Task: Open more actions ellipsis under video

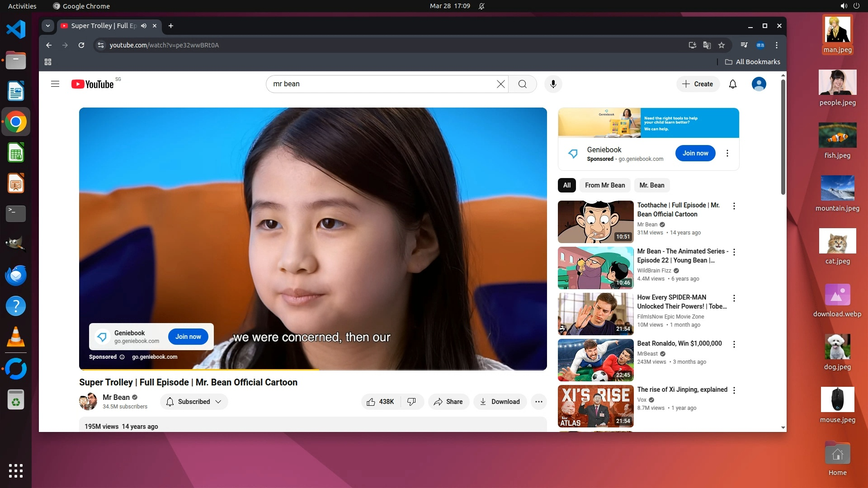Action: (x=538, y=402)
